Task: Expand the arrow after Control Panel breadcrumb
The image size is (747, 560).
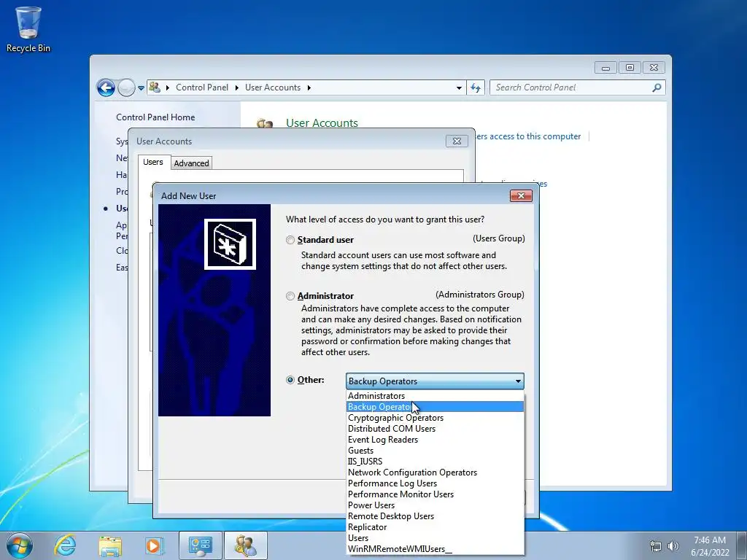Action: [237, 88]
